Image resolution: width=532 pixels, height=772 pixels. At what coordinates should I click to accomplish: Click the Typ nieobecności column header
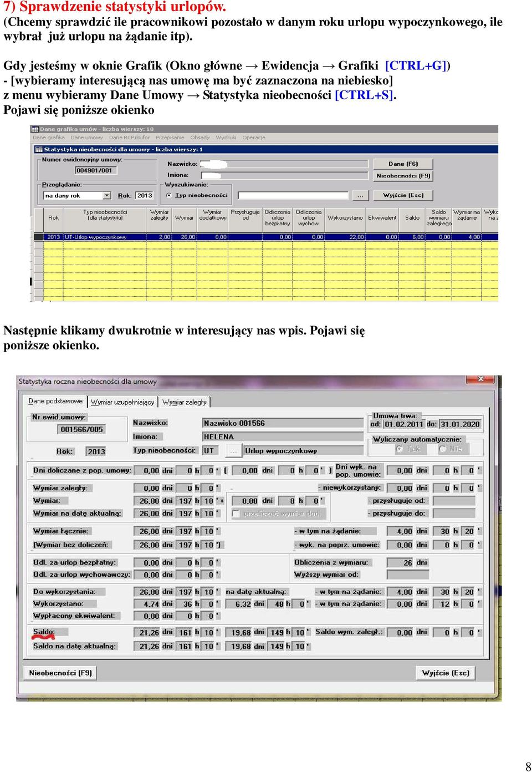click(x=105, y=215)
